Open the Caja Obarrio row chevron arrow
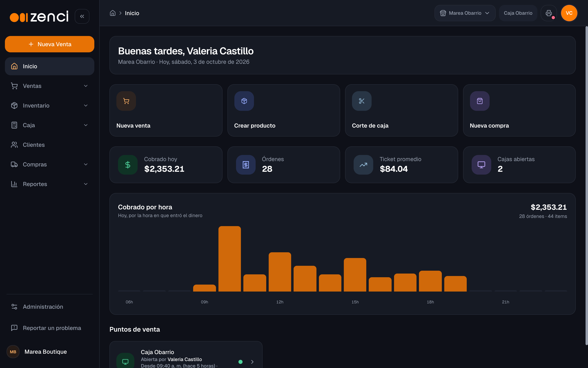 [252, 362]
